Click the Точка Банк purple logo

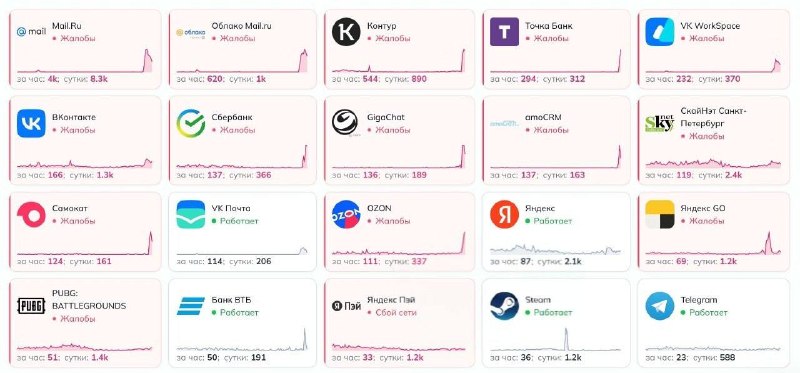pos(504,32)
